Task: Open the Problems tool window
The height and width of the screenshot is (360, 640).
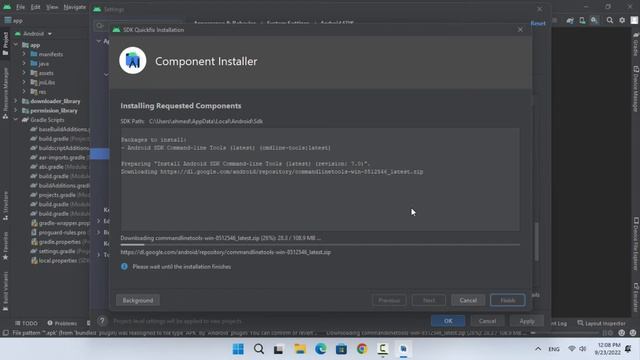Action: [62, 323]
